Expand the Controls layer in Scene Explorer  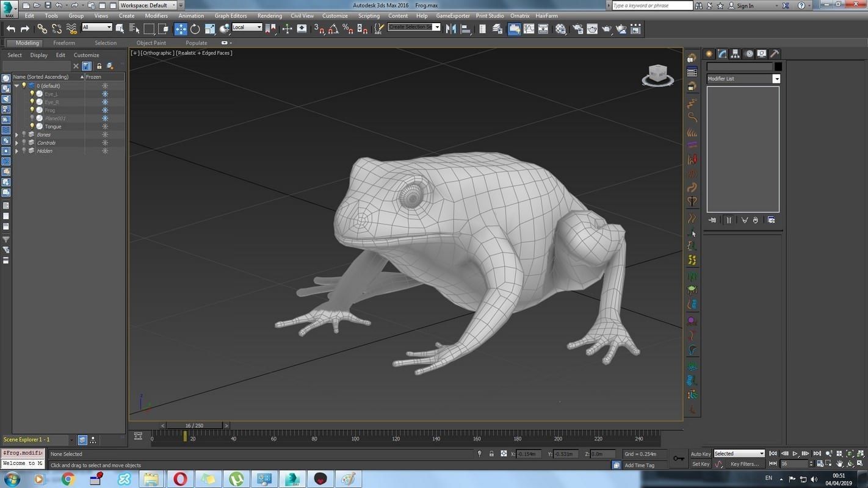pyautogui.click(x=16, y=143)
